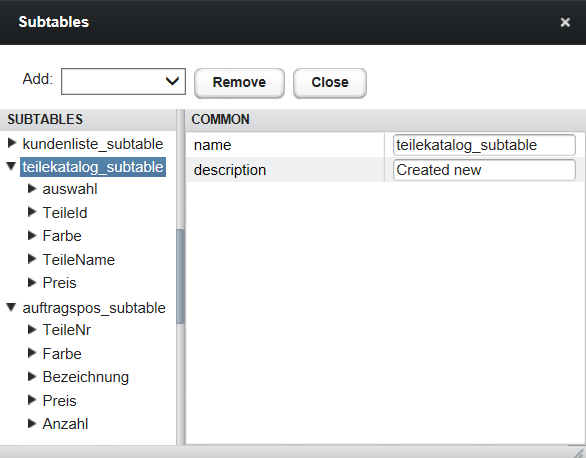Expand the TeileId item arrow
Image resolution: width=586 pixels, height=458 pixels.
point(32,212)
